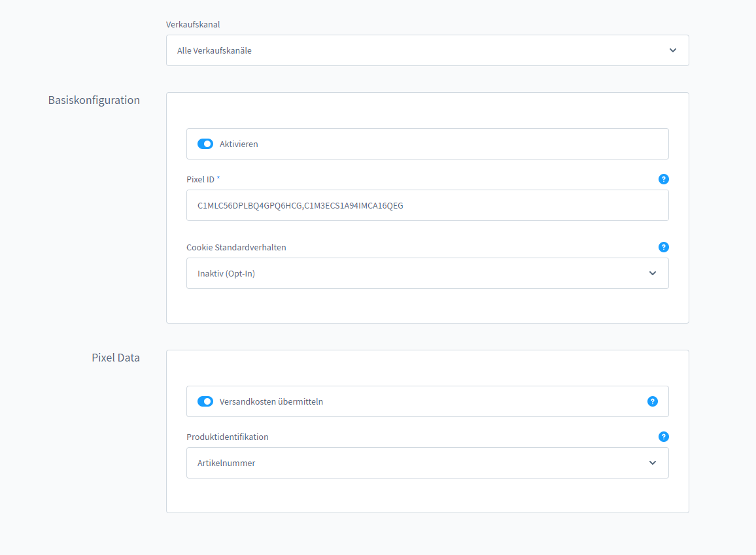
Task: Expand the Inaktiv (Opt-In) cookie dropdown
Action: (x=419, y=273)
